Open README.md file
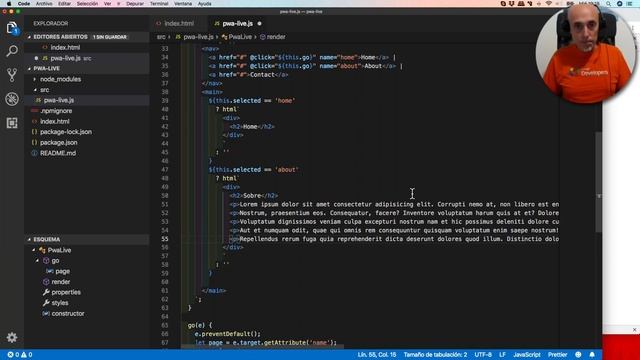Viewport: 640px width, 360px height. 58,153
